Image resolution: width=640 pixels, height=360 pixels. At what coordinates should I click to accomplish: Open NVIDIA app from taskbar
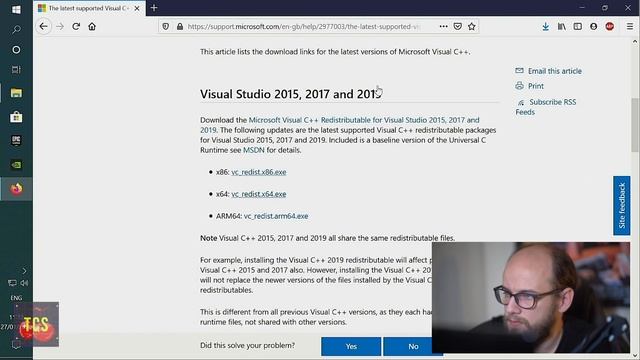tap(16, 165)
